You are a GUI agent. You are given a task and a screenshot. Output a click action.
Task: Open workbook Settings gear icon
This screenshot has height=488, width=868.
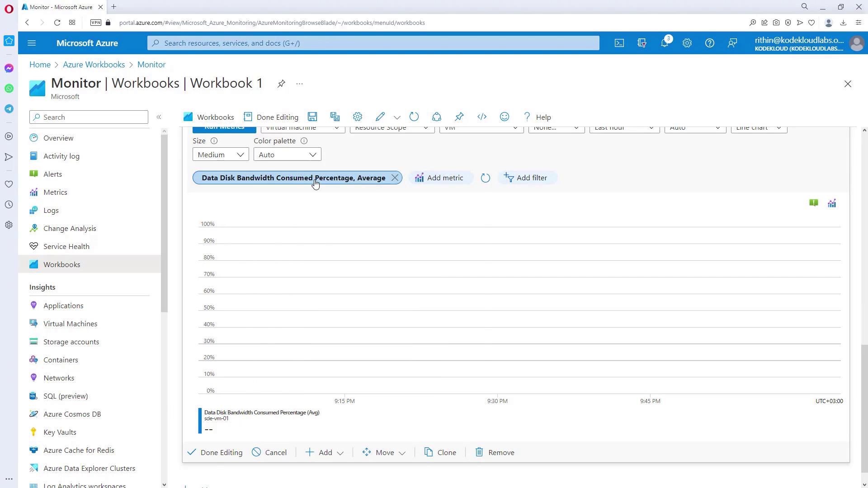click(358, 117)
